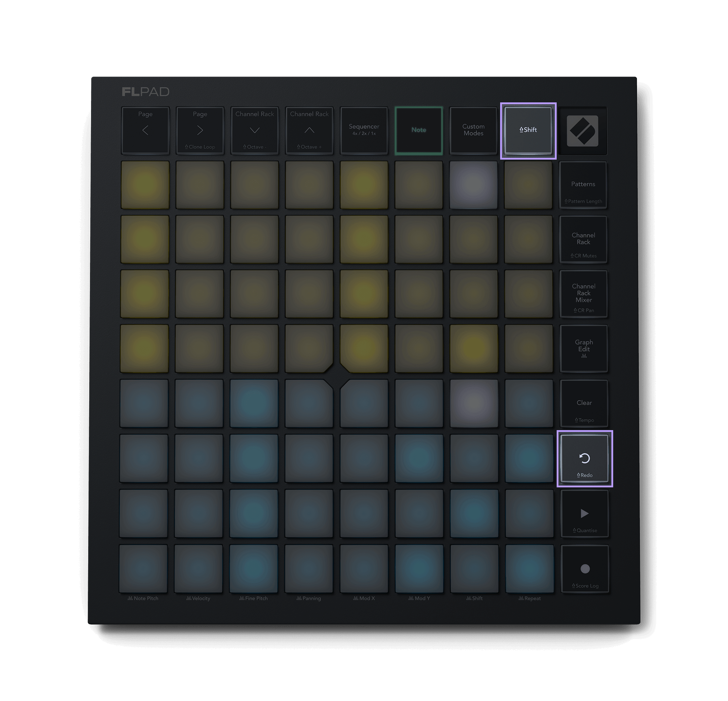Tap the pad labeled Mod X
This screenshot has width=728, height=701.
[364, 568]
